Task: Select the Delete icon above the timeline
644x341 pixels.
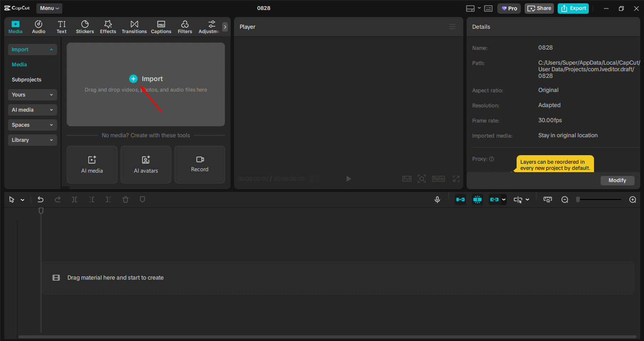Action: pyautogui.click(x=125, y=199)
